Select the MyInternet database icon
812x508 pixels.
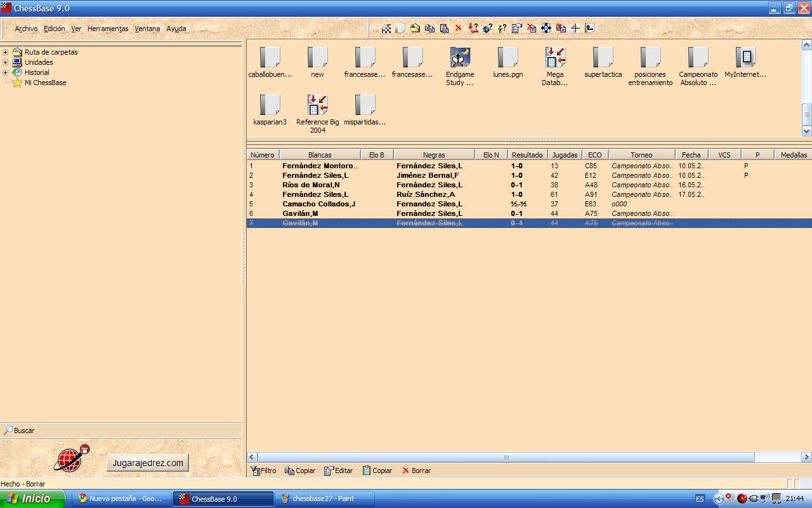[x=745, y=62]
